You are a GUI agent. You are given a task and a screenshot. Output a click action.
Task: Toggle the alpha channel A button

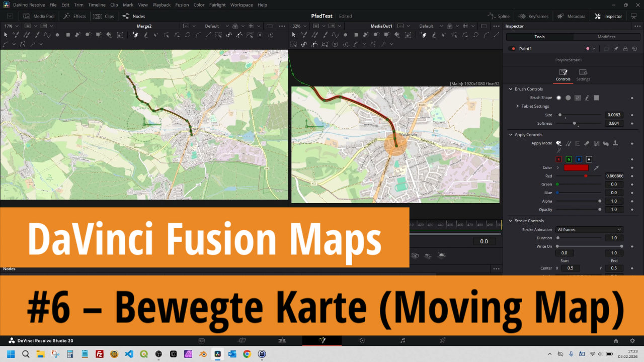pos(589,159)
